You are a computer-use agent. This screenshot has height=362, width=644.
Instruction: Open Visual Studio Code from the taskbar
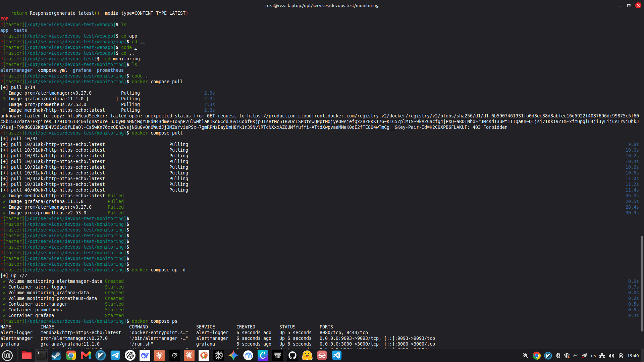point(337,355)
